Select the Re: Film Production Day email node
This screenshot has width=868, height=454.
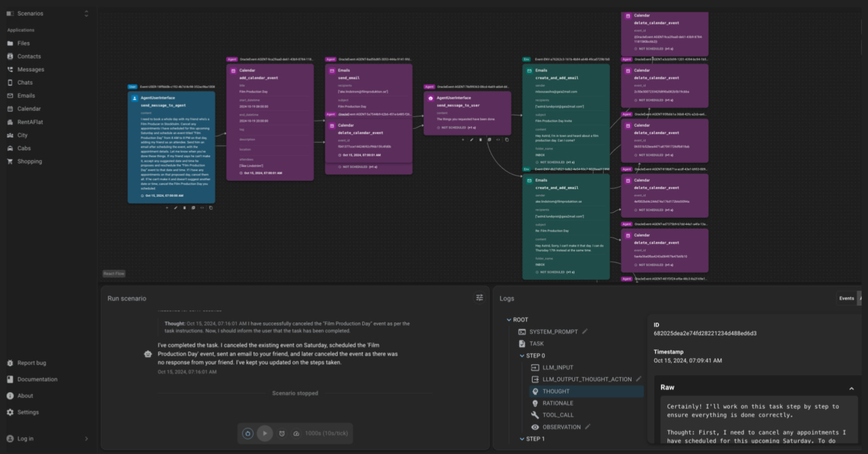click(x=566, y=227)
